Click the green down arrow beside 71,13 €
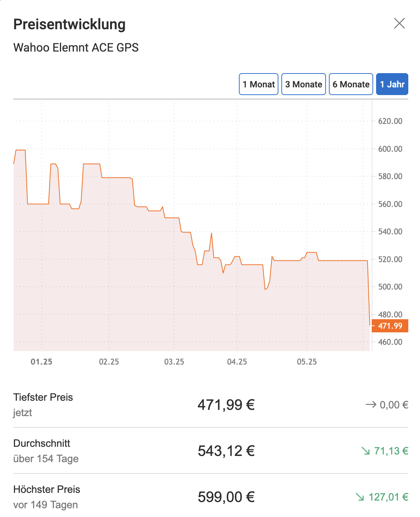This screenshot has width=420, height=517. pos(365,451)
